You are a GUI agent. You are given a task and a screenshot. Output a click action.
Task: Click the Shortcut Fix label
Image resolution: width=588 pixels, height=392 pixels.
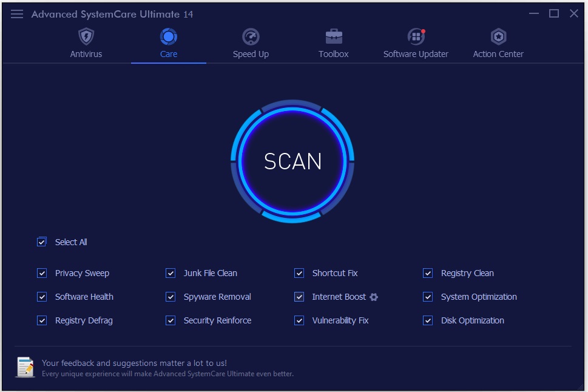coord(335,273)
